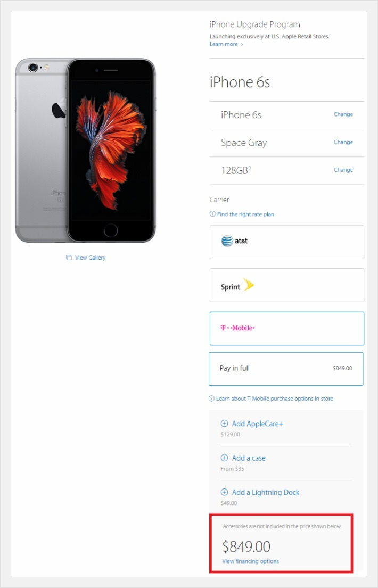Click the View Gallery icon

click(69, 258)
